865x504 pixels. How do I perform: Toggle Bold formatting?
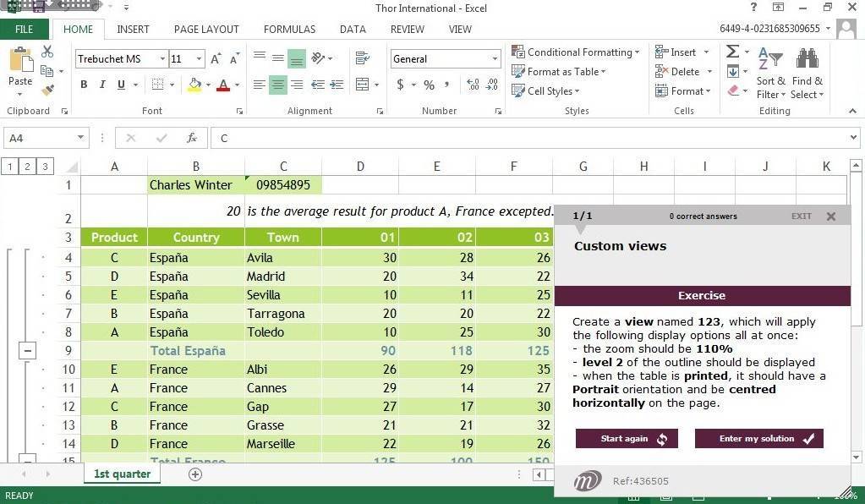[x=84, y=85]
